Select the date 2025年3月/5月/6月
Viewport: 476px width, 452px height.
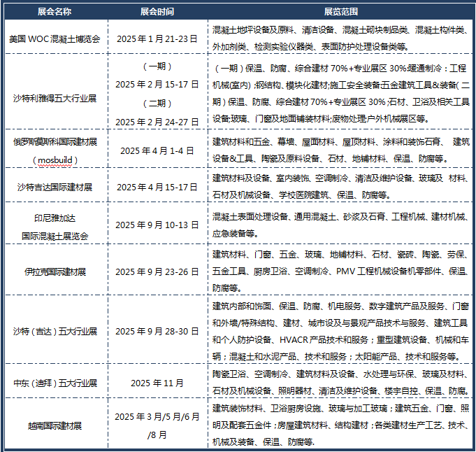coord(157,416)
